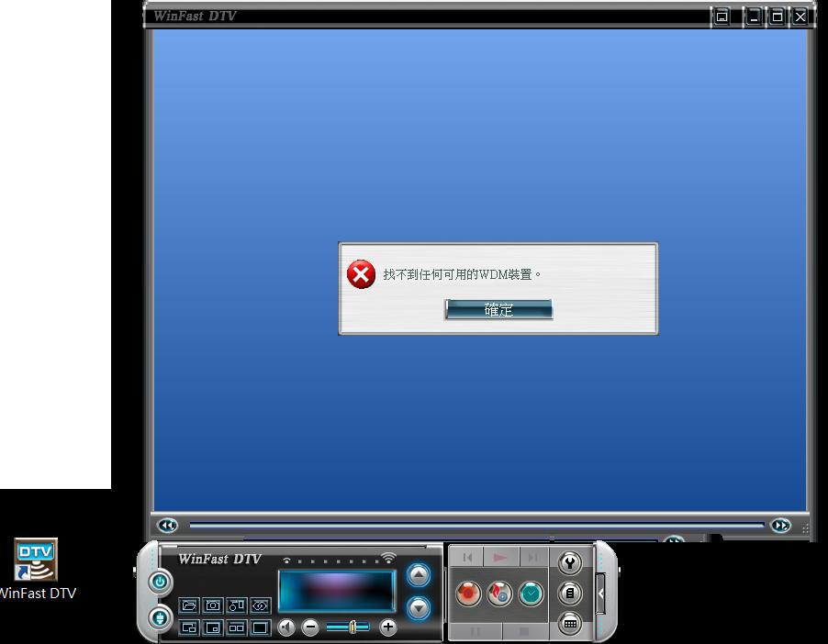The image size is (828, 644).
Task: Open scheduled recording with the clock button
Action: point(531,594)
